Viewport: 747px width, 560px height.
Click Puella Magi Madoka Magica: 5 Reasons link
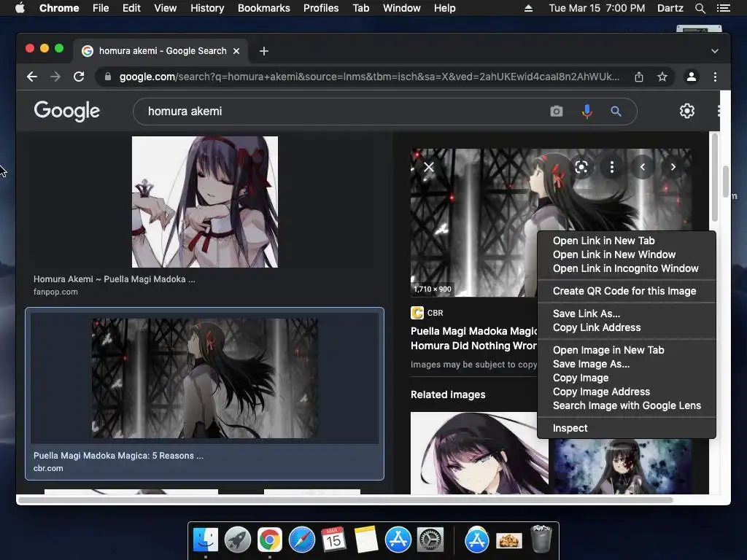click(x=118, y=456)
